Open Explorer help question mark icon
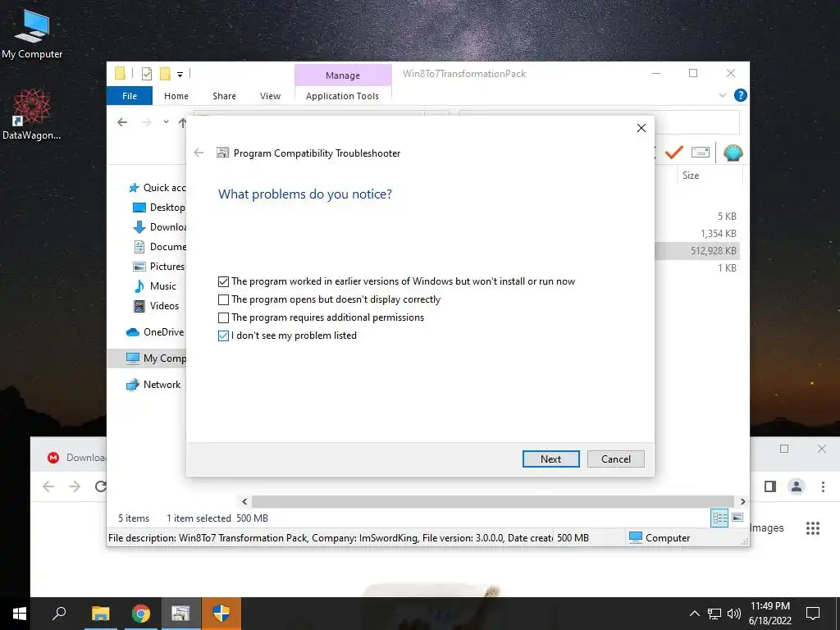The image size is (840, 630). [741, 95]
